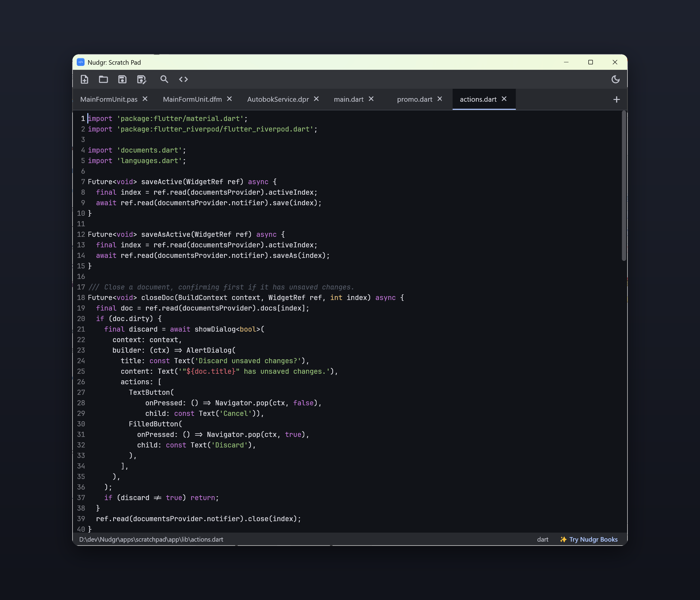This screenshot has height=600, width=700.
Task: Click the Try Nudgr Books link
Action: [589, 540]
